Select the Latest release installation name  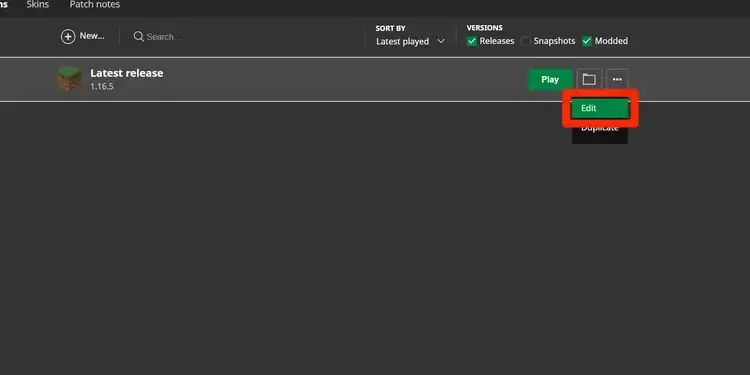[127, 73]
